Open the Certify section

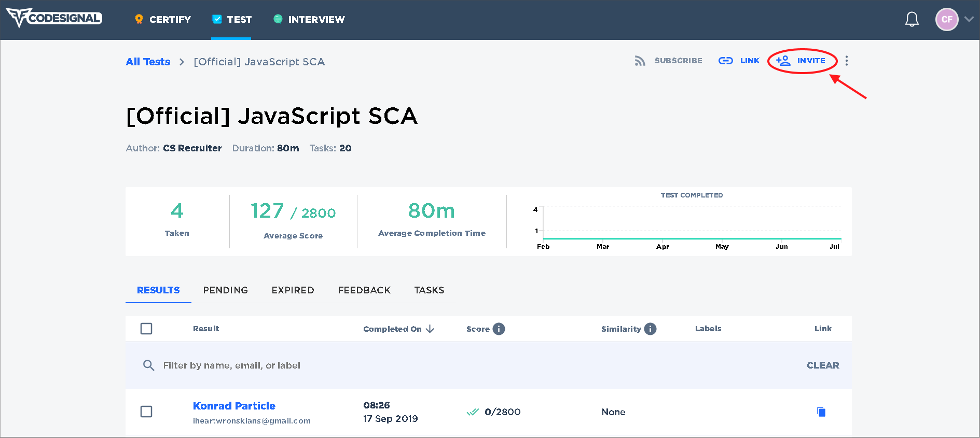[x=162, y=19]
